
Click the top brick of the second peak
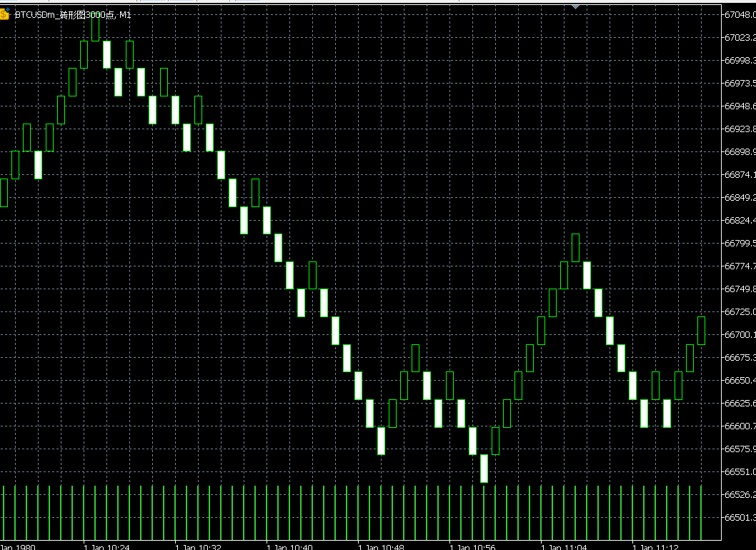[x=575, y=248]
